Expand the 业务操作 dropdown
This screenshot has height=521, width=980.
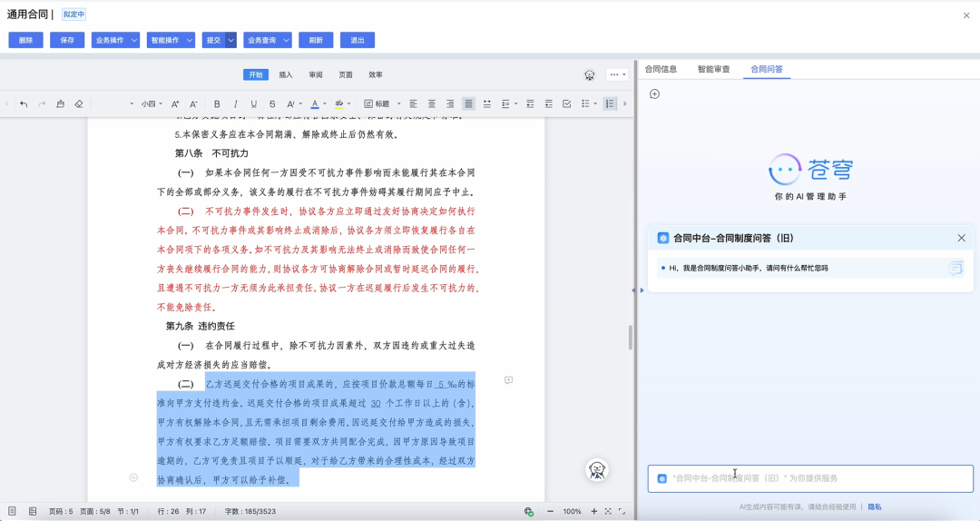coord(115,40)
